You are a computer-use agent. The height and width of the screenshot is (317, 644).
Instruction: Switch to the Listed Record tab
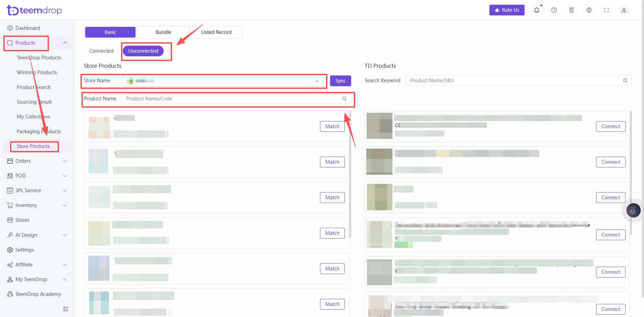[216, 32]
